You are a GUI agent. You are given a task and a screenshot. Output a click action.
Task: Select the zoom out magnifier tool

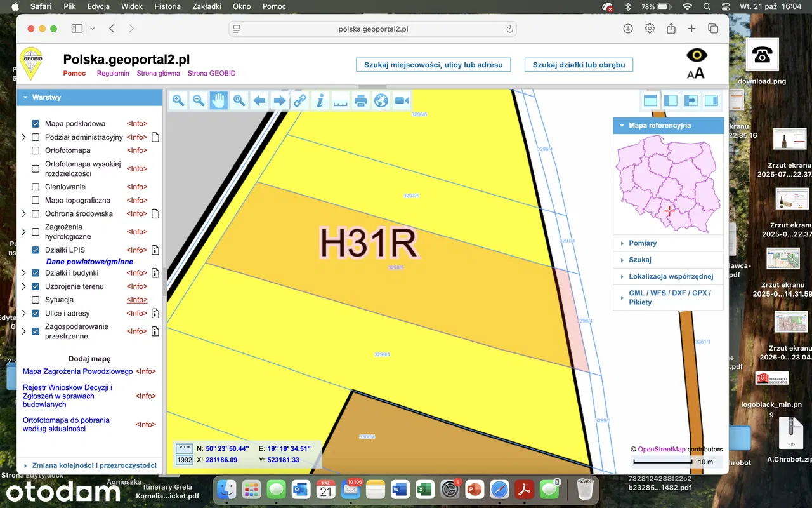pos(199,100)
